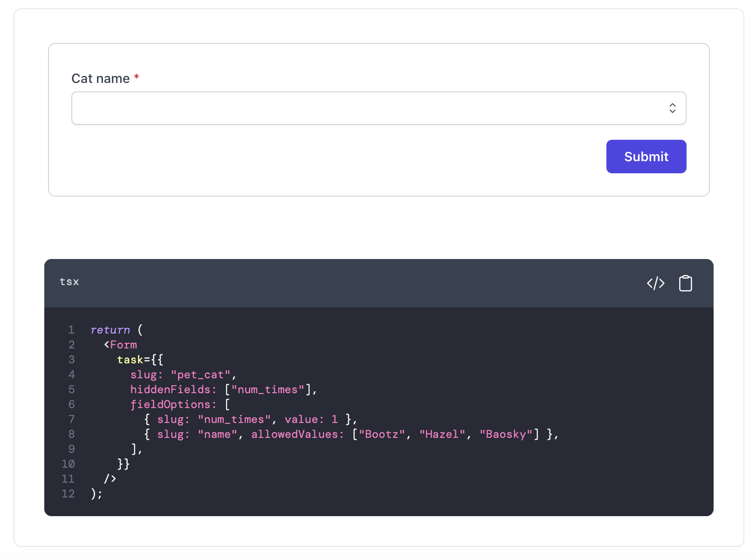The width and height of the screenshot is (756, 559).
Task: Click the "Hazel" string in code
Action: tap(442, 434)
